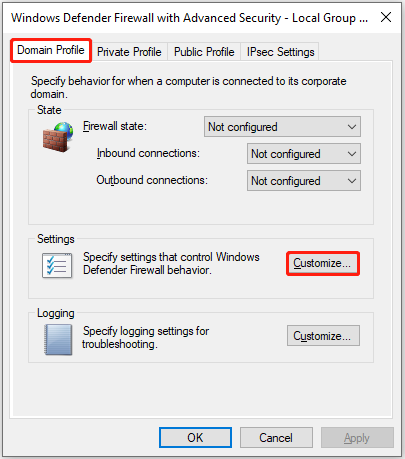
Task: Confirm changes with the OK button
Action: [195, 438]
